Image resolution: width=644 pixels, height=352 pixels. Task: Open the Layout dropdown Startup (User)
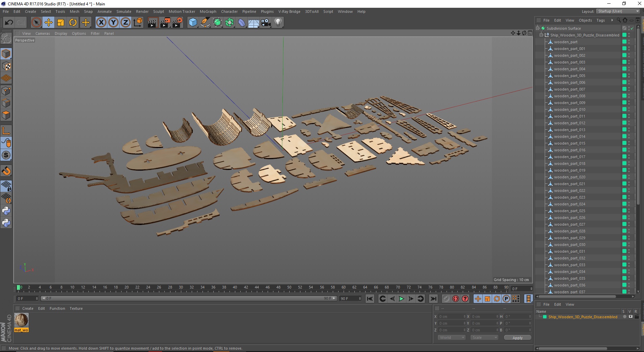618,11
